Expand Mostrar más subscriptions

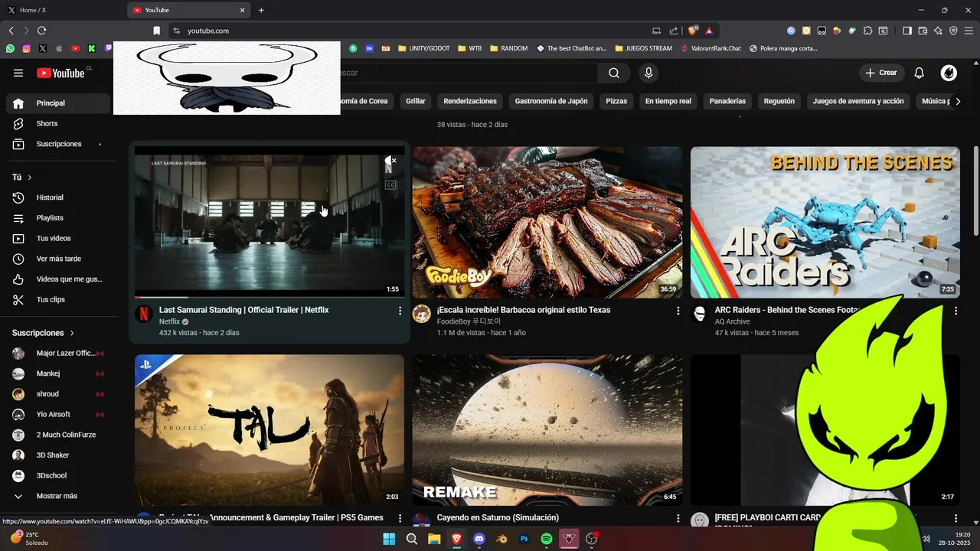(x=58, y=496)
